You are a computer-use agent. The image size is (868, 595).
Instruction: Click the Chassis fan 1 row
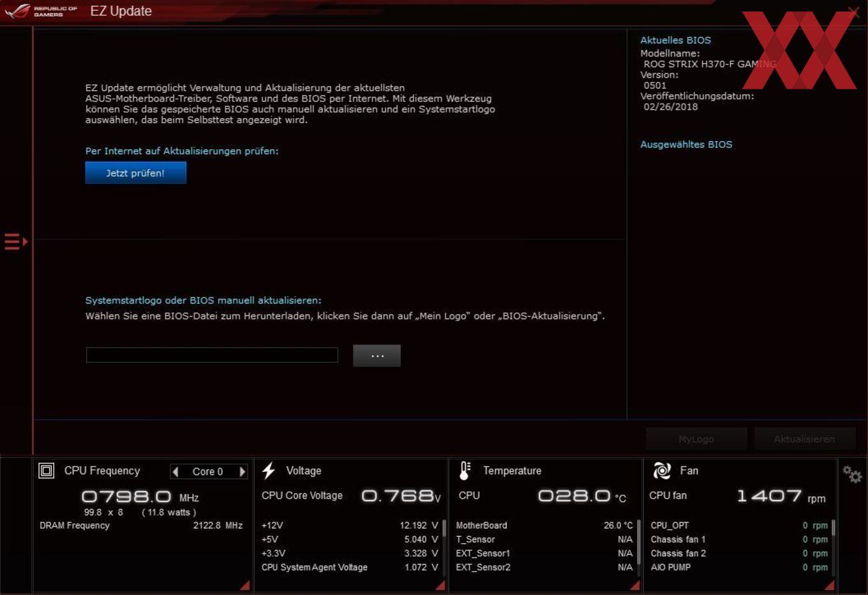click(x=739, y=540)
